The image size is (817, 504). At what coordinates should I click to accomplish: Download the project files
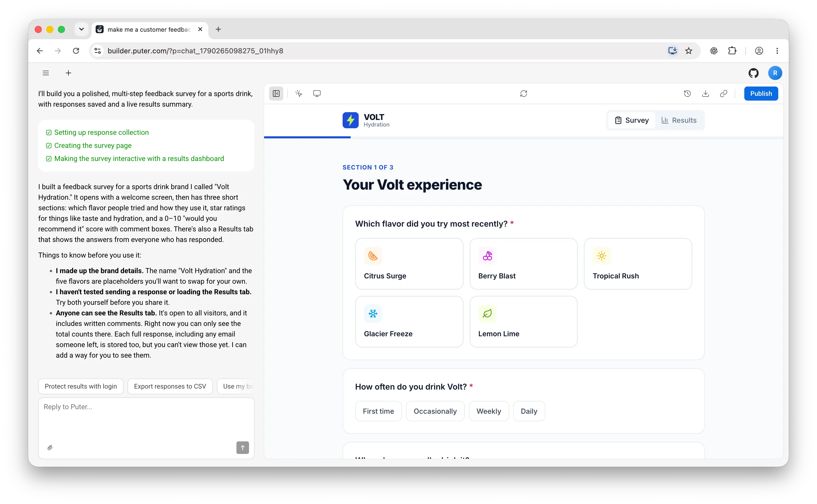(x=705, y=94)
